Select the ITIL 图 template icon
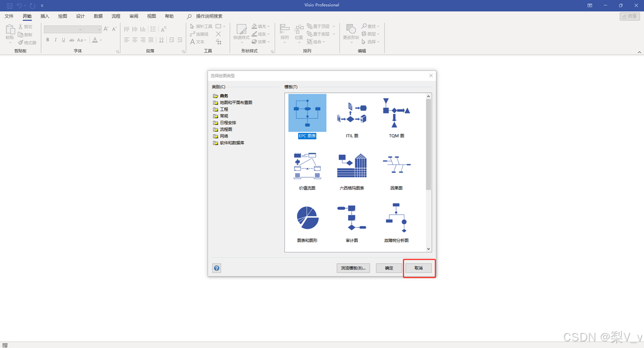The width and height of the screenshot is (644, 348). pyautogui.click(x=352, y=113)
